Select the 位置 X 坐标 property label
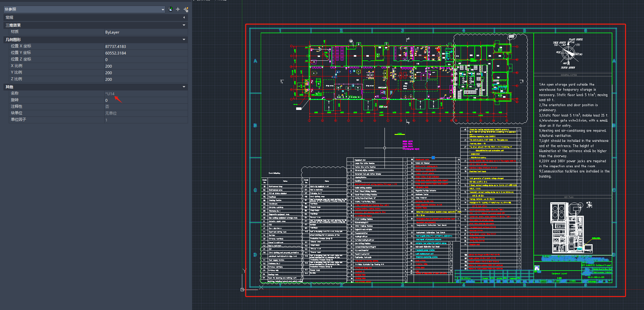The width and height of the screenshot is (644, 310). tap(21, 46)
